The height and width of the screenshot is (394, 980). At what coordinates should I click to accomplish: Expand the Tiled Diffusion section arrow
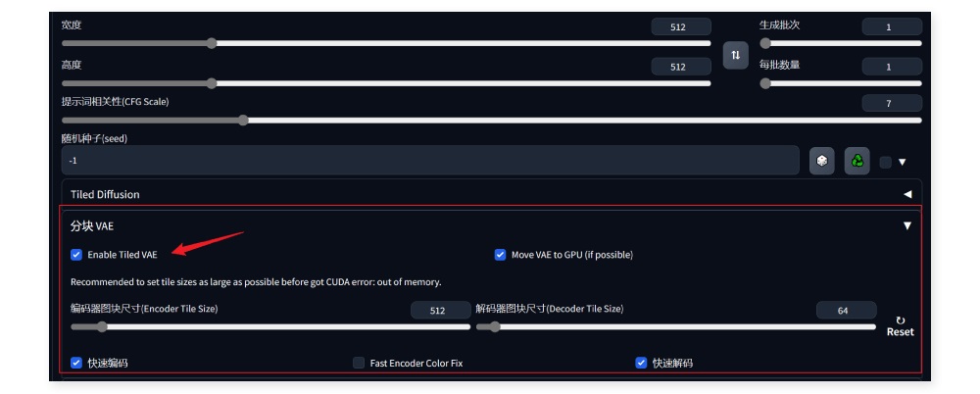[x=906, y=194]
